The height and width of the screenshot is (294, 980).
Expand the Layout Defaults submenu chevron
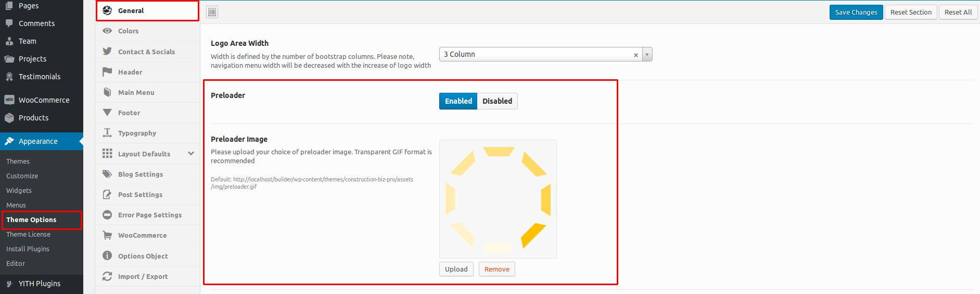point(191,153)
